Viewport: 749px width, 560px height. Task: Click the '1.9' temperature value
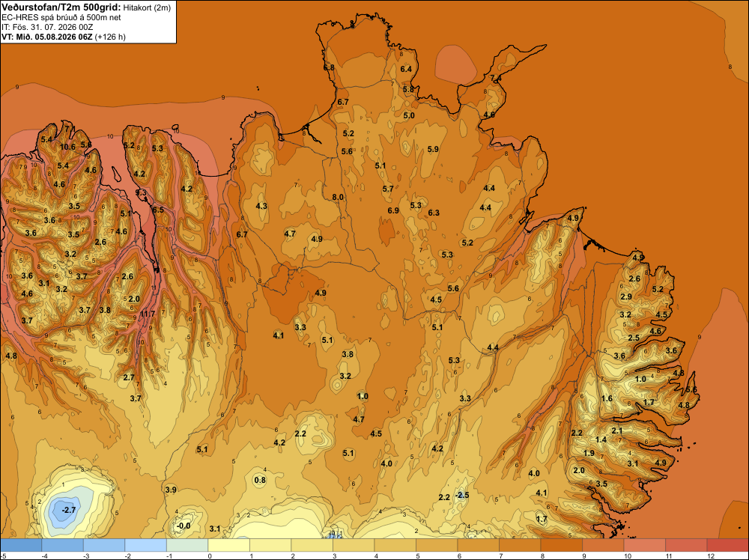(x=589, y=453)
